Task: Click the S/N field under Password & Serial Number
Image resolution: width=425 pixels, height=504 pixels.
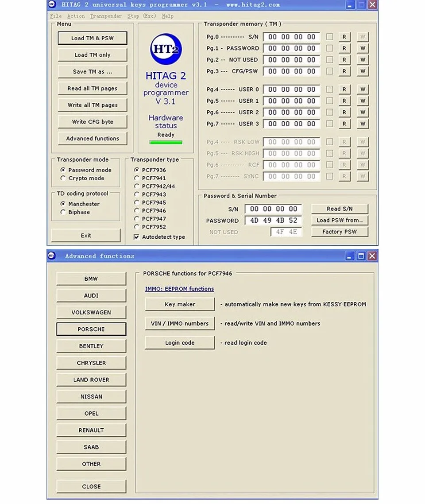Action: coord(273,209)
